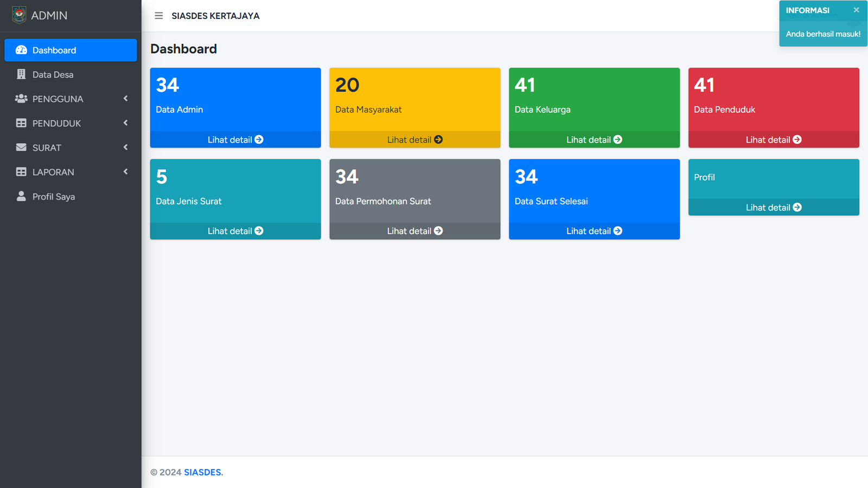Click the arrow icon on Data Masyarakat card
Viewport: 868px width, 488px height.
point(438,139)
